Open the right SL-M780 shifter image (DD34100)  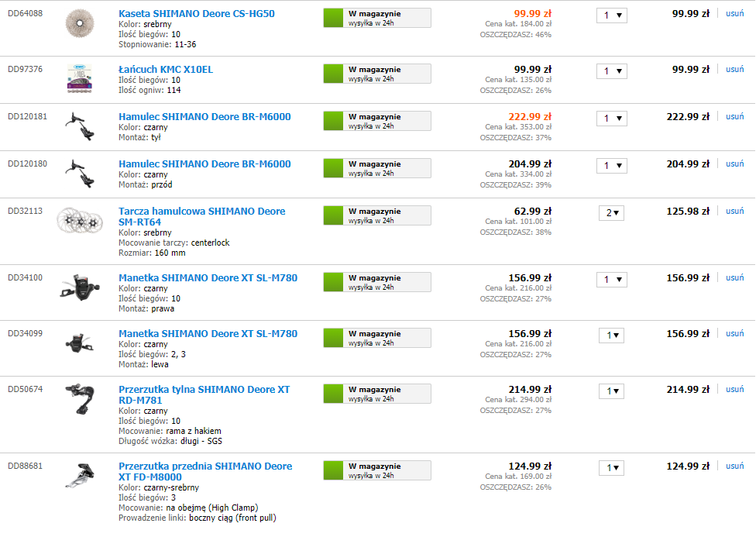coord(80,287)
